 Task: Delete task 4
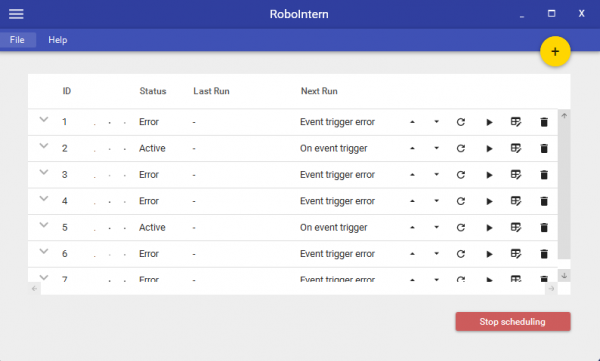tap(544, 201)
